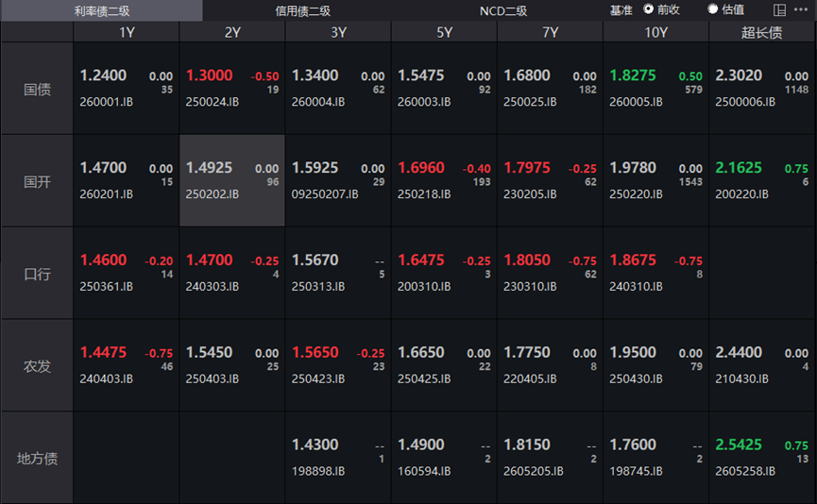Open the three-dot more options menu
Viewport: 817px width, 504px height.
pyautogui.click(x=800, y=10)
